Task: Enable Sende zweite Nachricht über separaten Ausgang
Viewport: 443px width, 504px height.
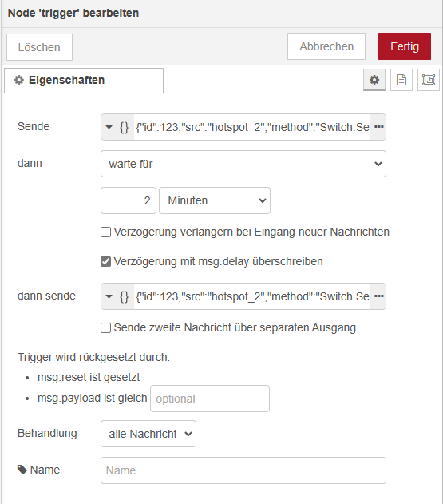Action: point(105,327)
